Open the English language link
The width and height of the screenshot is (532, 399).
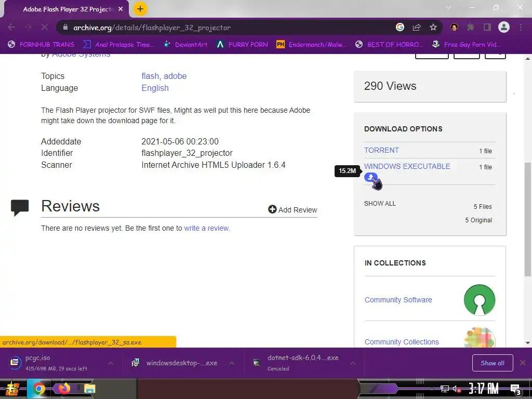(155, 88)
